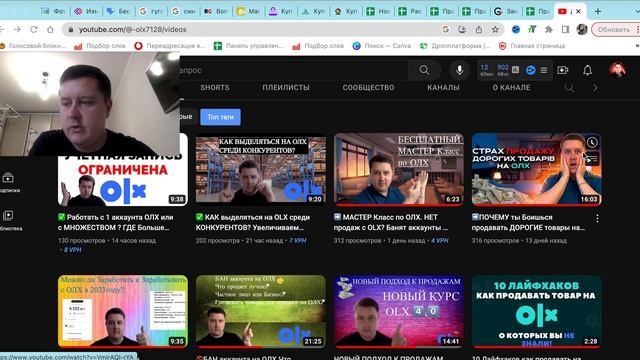
Task: Reload the page with the refresh icon
Action: 34,29
